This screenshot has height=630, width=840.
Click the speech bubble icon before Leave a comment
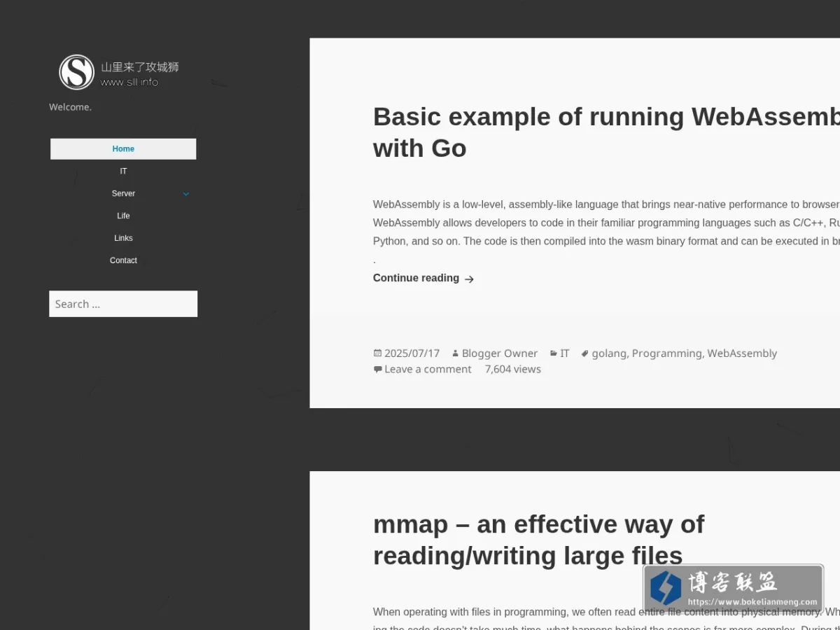(377, 369)
